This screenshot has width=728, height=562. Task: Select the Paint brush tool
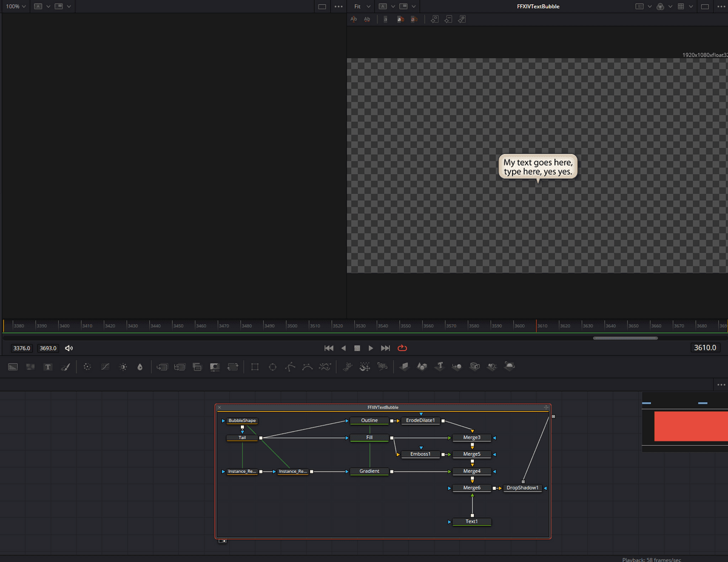66,367
